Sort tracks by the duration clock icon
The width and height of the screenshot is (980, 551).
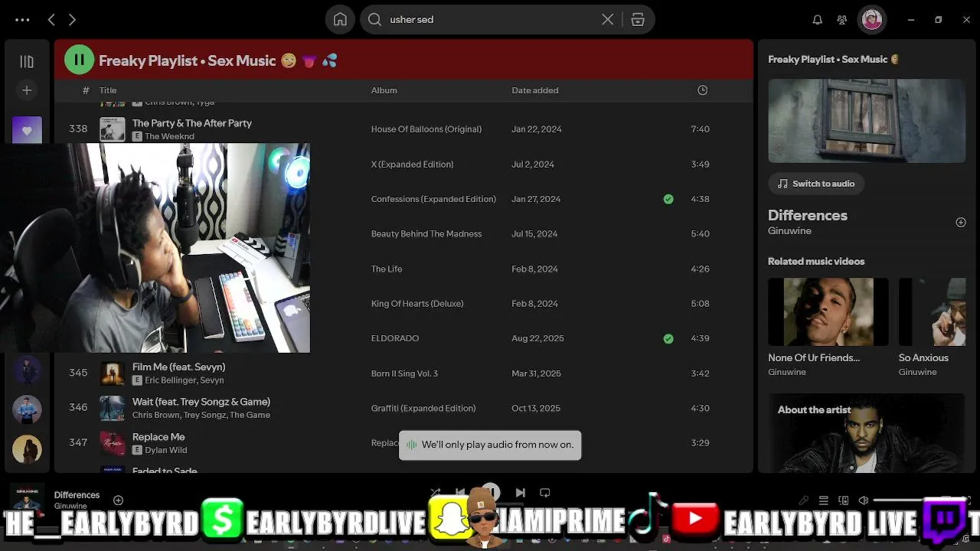[x=703, y=90]
